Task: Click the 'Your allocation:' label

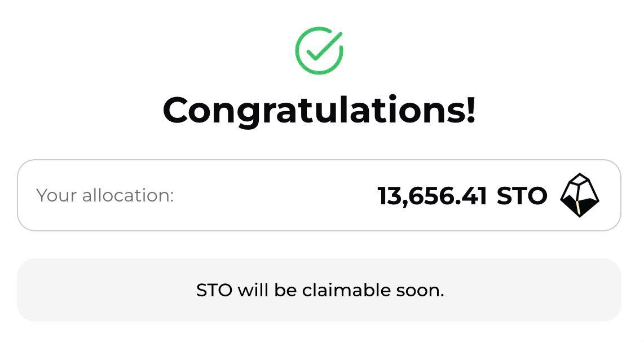Action: click(x=105, y=195)
